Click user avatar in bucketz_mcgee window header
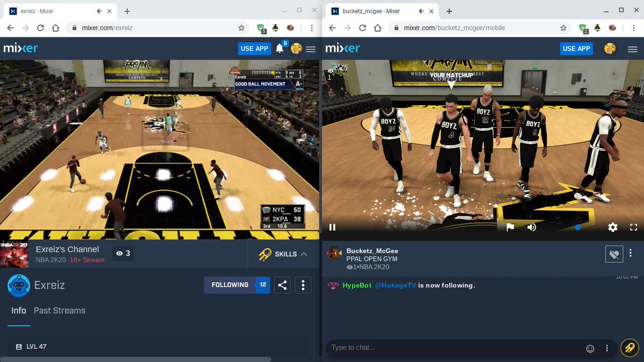The image size is (644, 362). pyautogui.click(x=610, y=49)
